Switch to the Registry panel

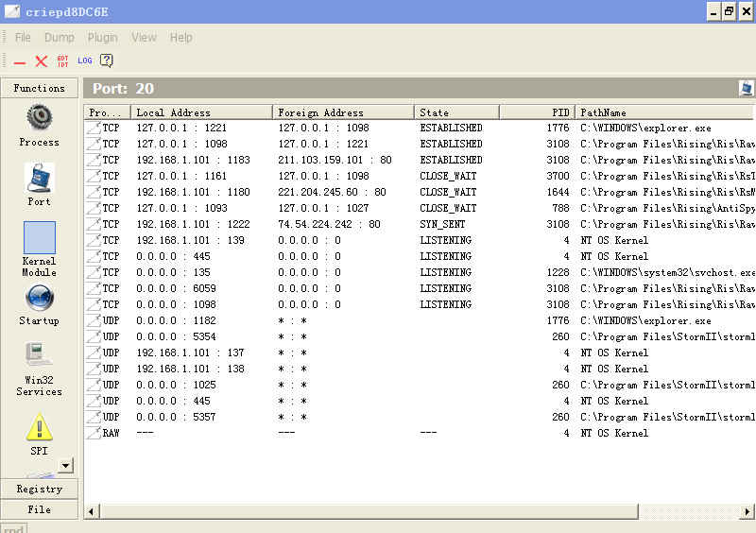click(x=39, y=489)
